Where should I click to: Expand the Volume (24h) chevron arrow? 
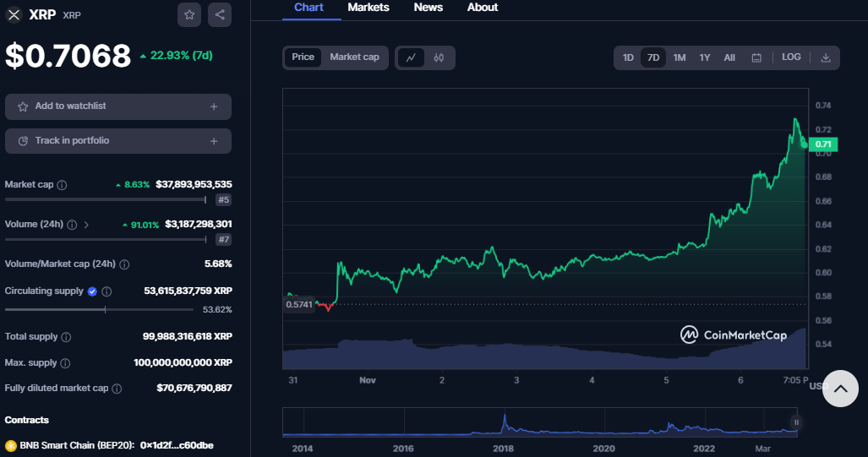point(86,225)
